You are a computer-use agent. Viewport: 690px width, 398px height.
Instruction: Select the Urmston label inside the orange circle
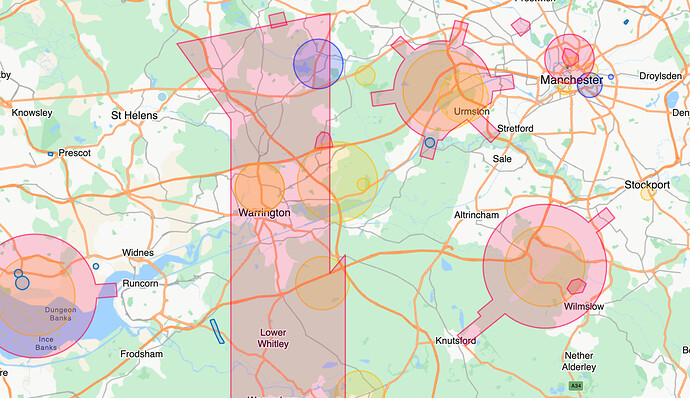471,111
